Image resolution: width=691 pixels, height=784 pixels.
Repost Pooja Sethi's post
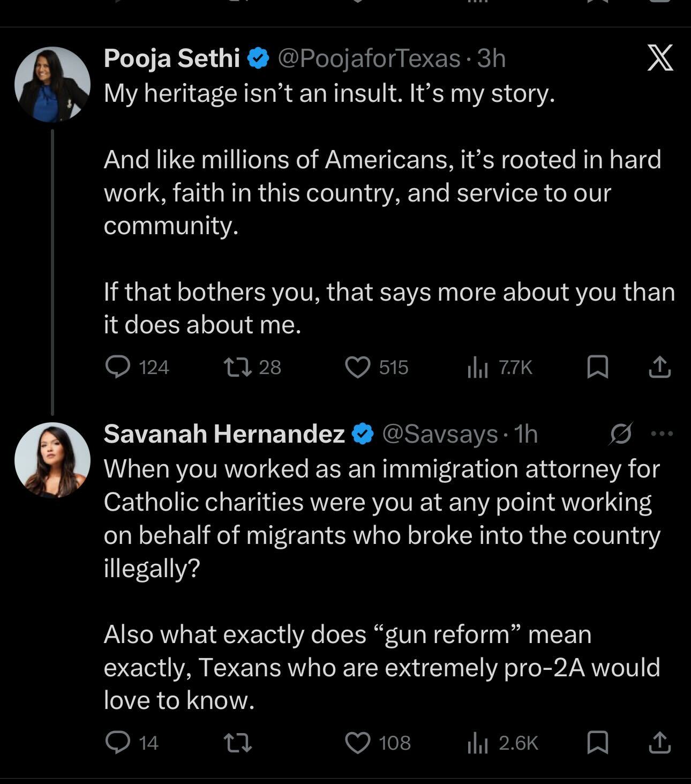[x=237, y=367]
